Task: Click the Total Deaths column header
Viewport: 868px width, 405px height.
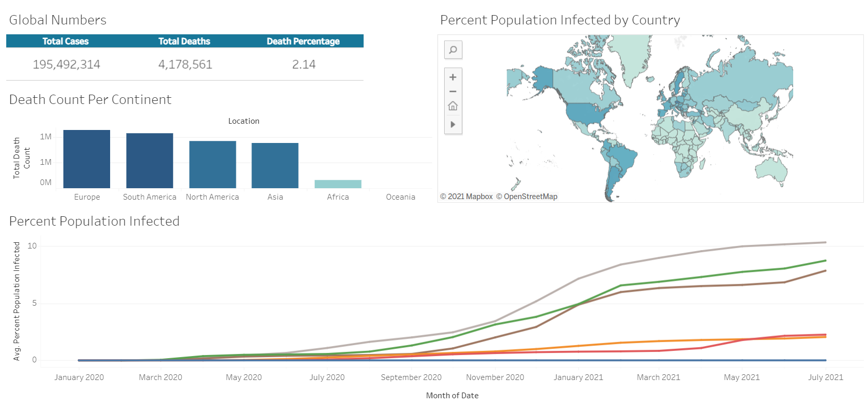Action: click(x=184, y=41)
